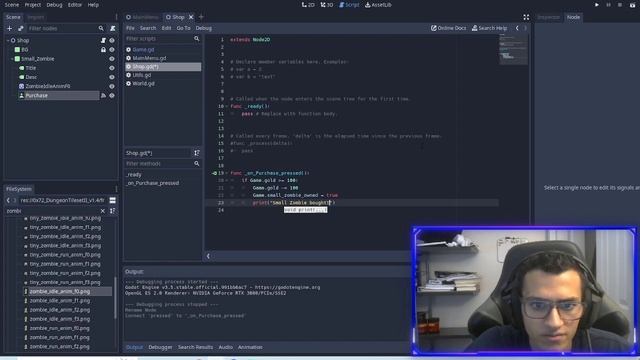The image size is (640, 360).
Task: Stop the running scene
Action: click(620, 5)
